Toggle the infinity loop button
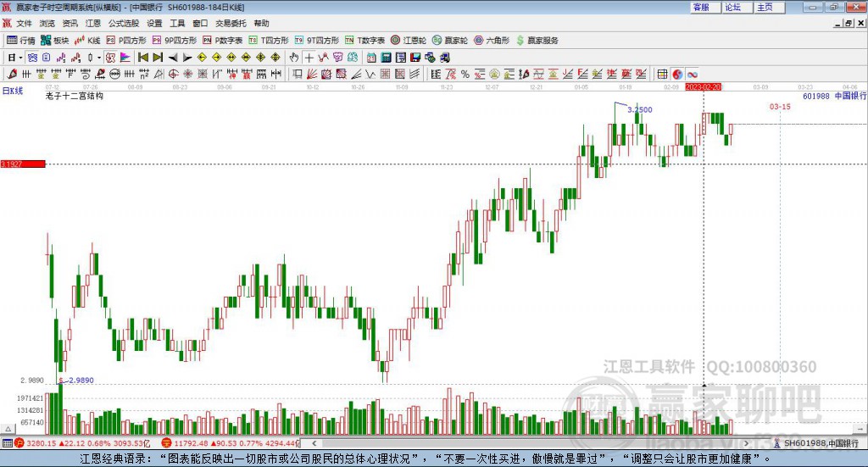 click(692, 74)
